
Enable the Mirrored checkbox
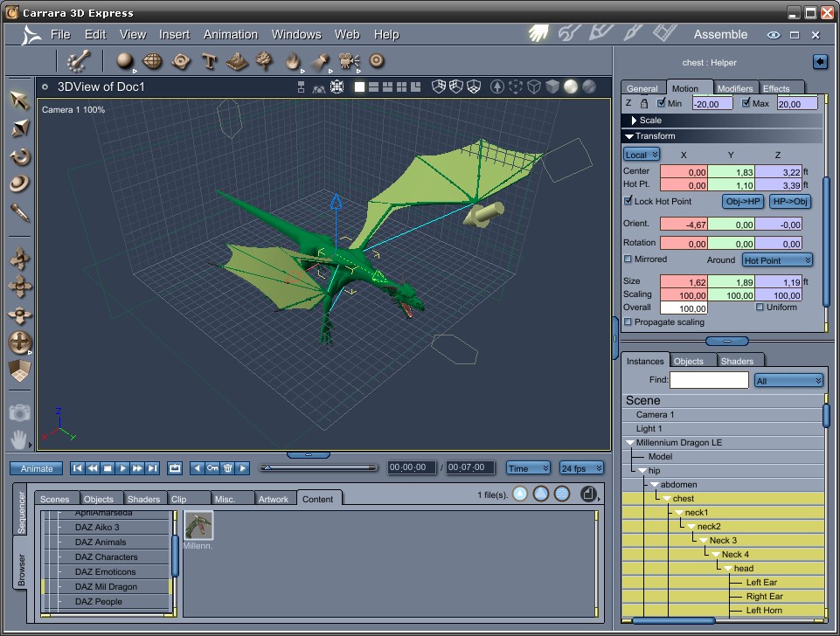point(628,259)
